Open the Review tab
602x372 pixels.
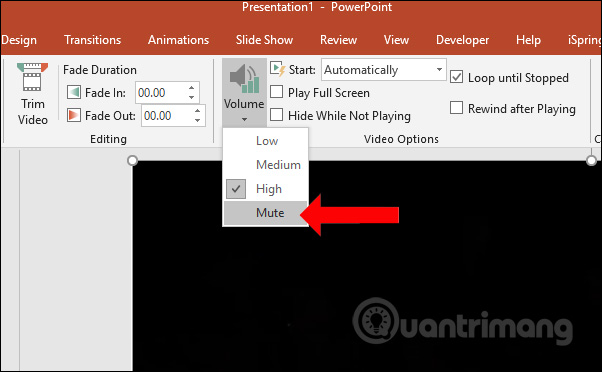click(339, 40)
